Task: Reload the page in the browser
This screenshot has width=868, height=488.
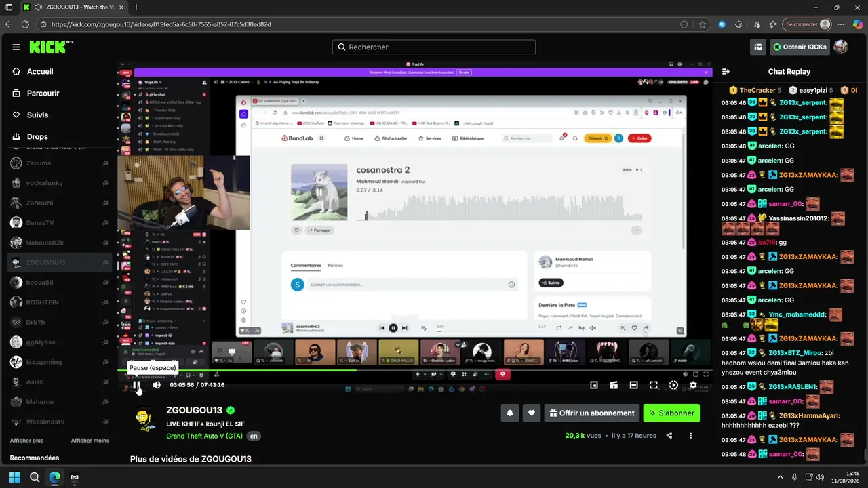Action: click(26, 24)
